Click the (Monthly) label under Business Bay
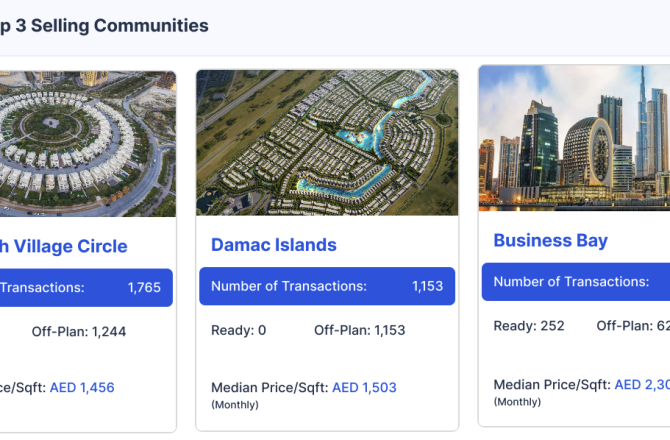Screen dimensions: 670x440 [517, 401]
